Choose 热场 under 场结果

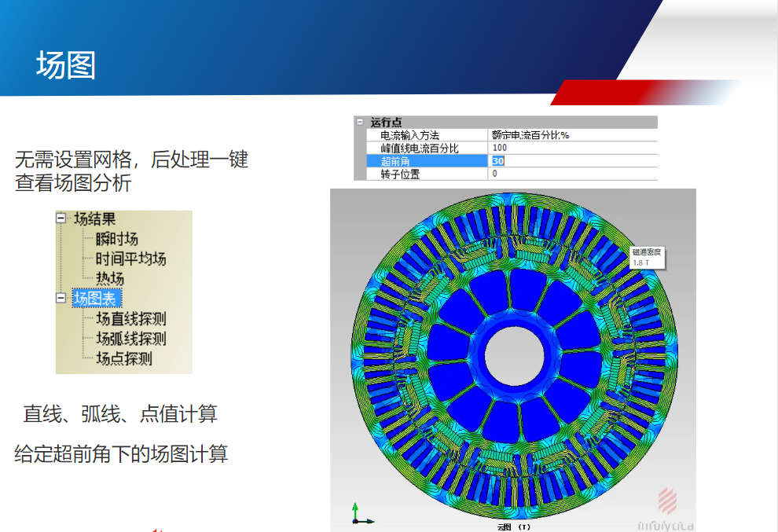110,278
